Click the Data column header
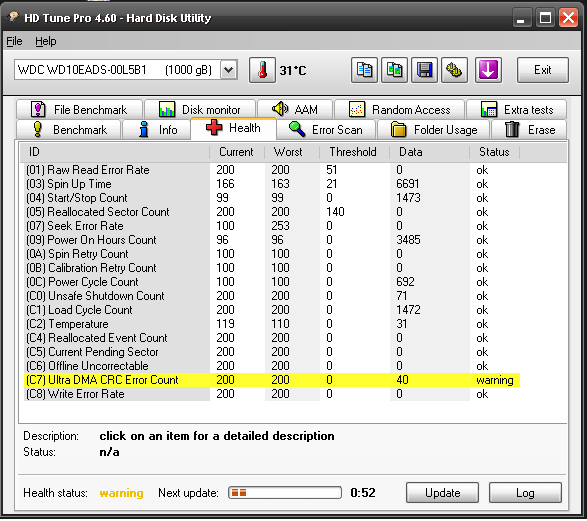 coord(429,152)
